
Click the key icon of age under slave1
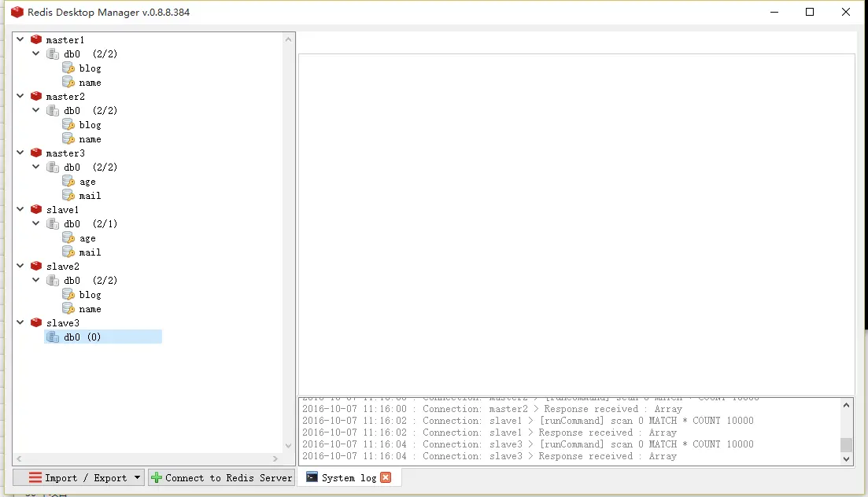[68, 238]
